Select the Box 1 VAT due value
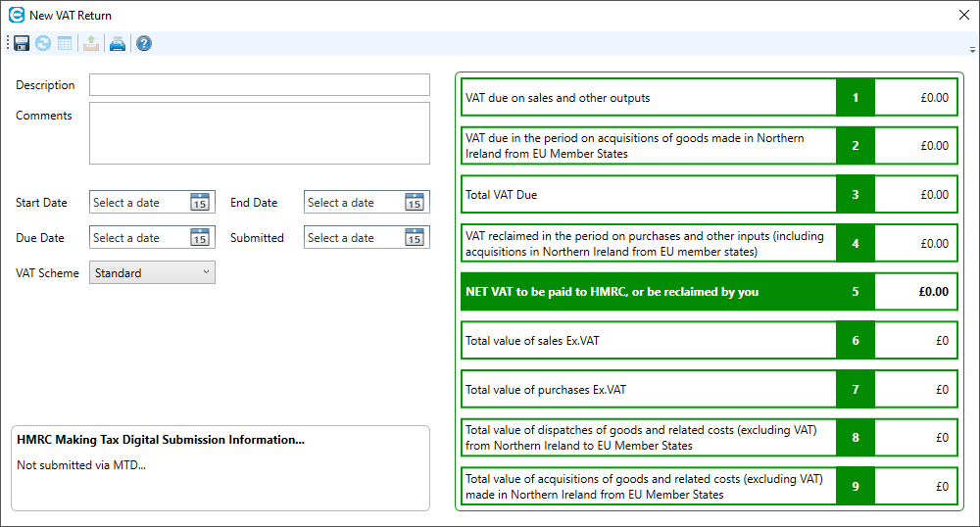980x527 pixels. tap(915, 98)
